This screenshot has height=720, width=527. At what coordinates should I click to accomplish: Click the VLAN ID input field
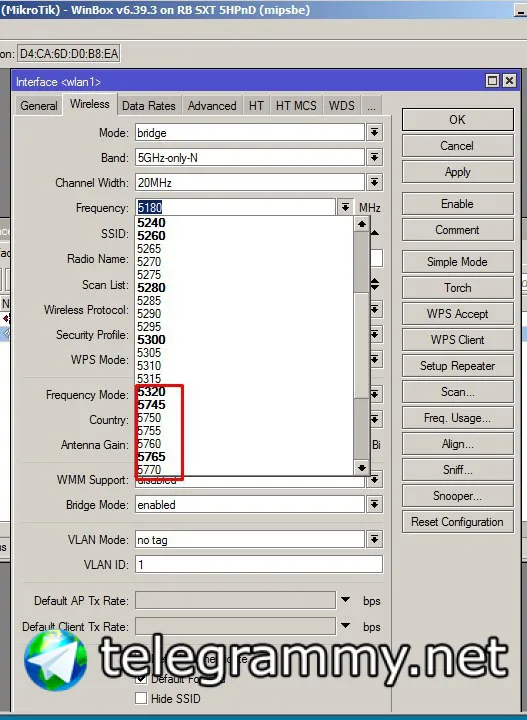(258, 564)
